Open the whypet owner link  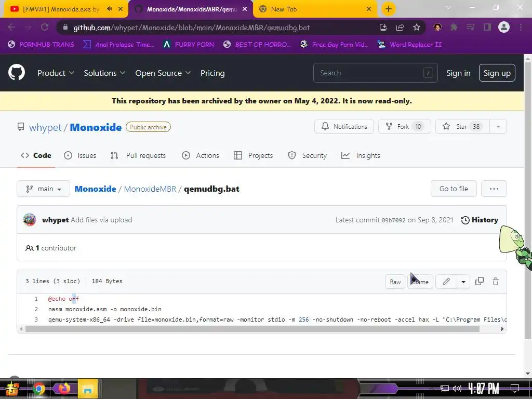[x=45, y=127]
